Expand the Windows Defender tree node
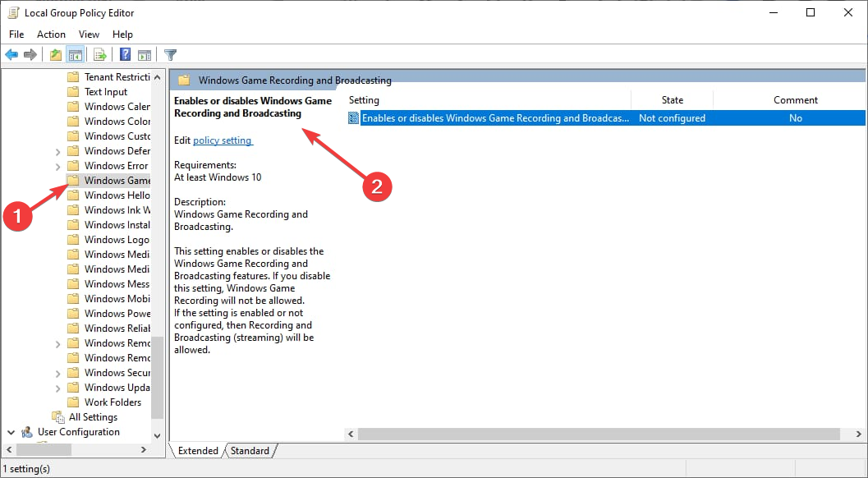 pyautogui.click(x=58, y=151)
